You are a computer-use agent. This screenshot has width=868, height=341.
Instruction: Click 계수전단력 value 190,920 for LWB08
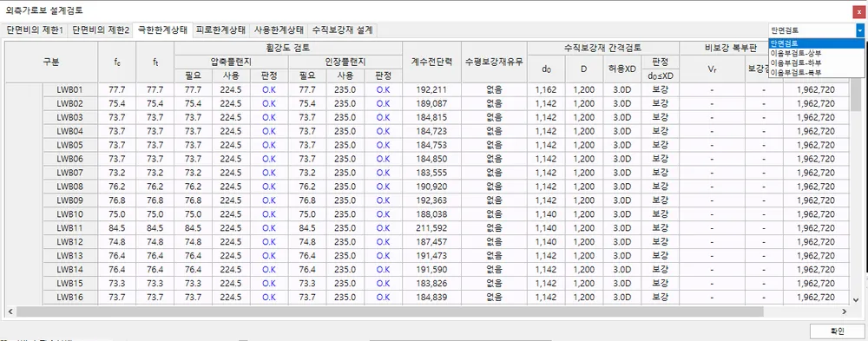[x=431, y=186]
